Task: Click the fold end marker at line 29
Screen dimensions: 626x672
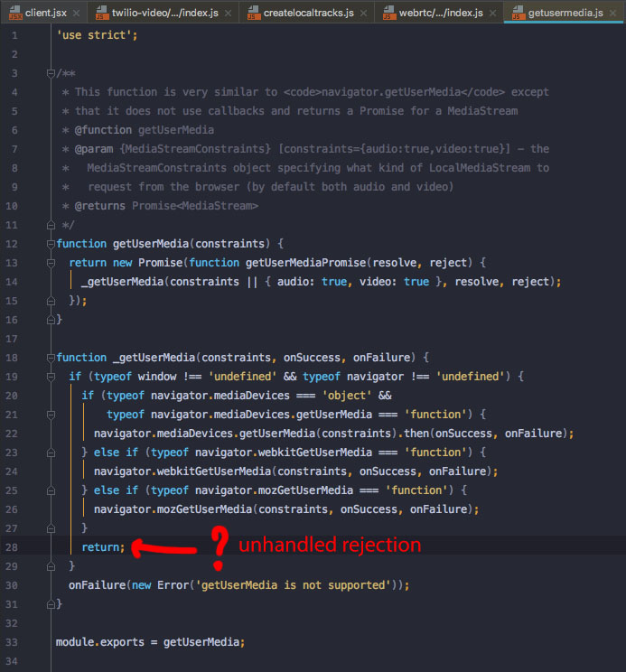Action: 51,566
